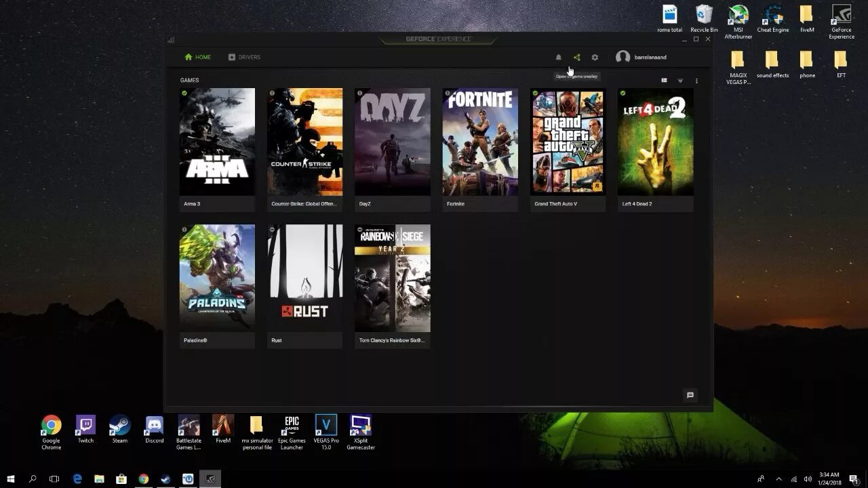Click the barrelansand account avatar
Image resolution: width=868 pixels, height=488 pixels.
point(623,58)
